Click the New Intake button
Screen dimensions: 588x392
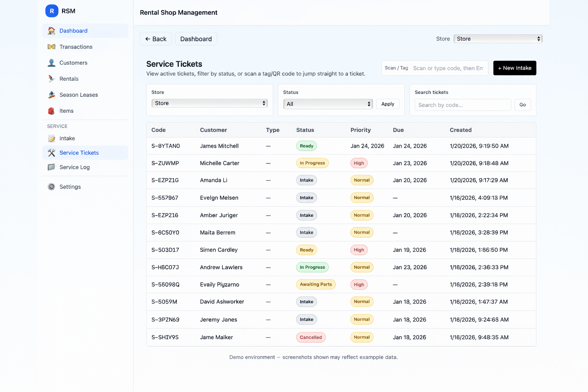pos(514,68)
